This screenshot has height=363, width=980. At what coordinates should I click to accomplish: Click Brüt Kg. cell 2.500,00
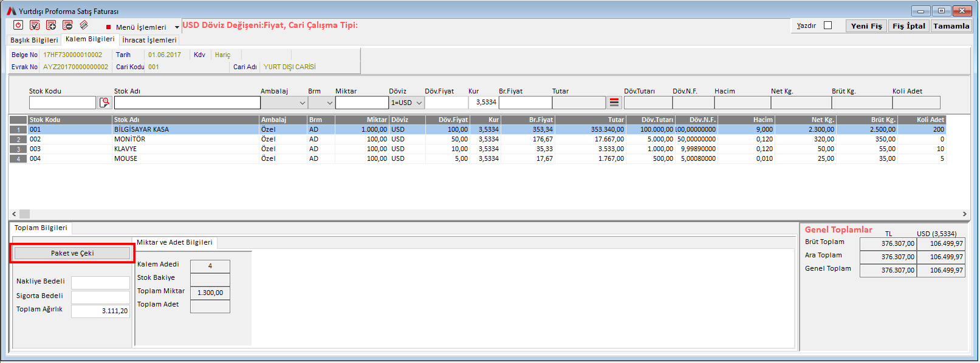click(x=866, y=129)
